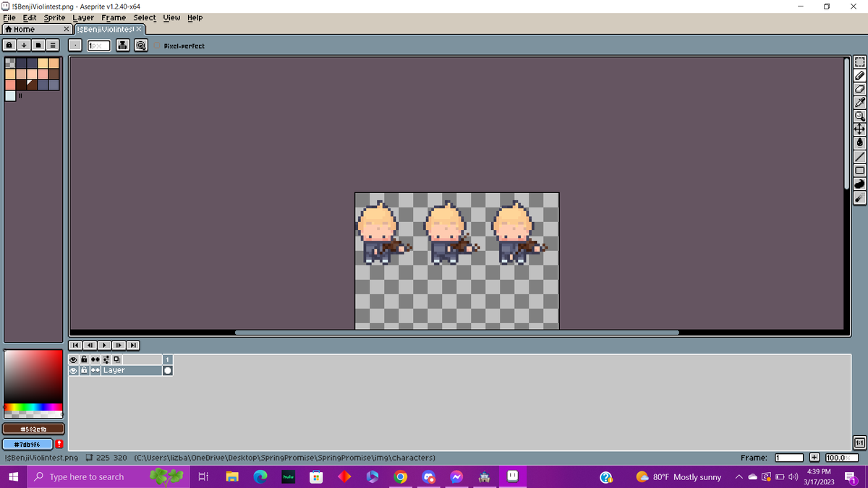Select the Eraser tool
Image resolution: width=868 pixels, height=488 pixels.
tap(860, 89)
